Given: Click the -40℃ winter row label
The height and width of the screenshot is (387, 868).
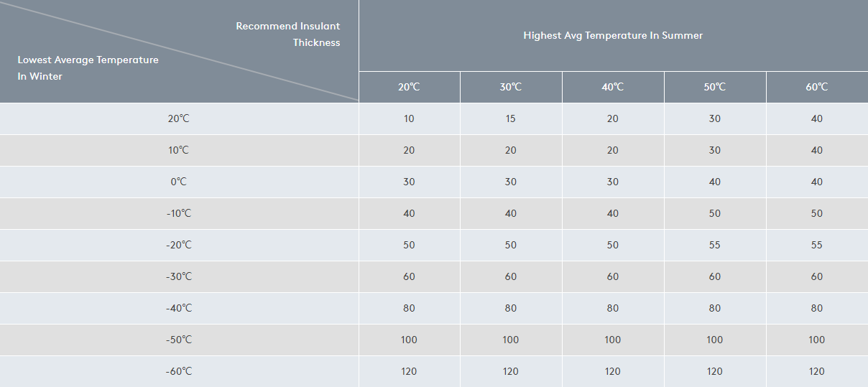Looking at the screenshot, I should 179,308.
